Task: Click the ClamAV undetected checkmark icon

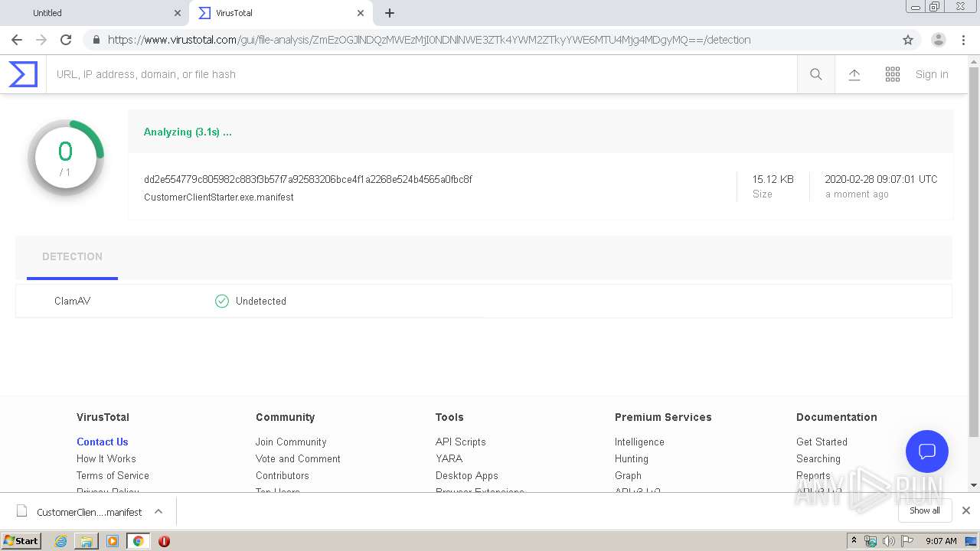Action: click(x=222, y=302)
